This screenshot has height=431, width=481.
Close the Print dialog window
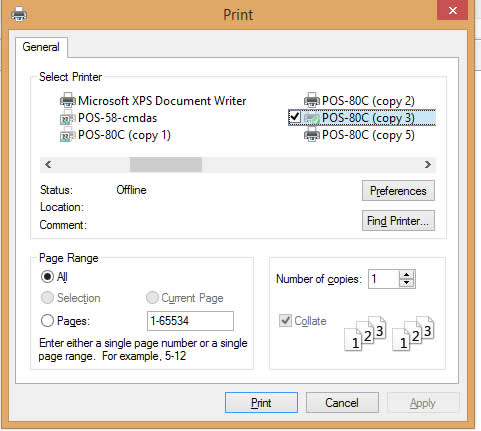pos(452,10)
